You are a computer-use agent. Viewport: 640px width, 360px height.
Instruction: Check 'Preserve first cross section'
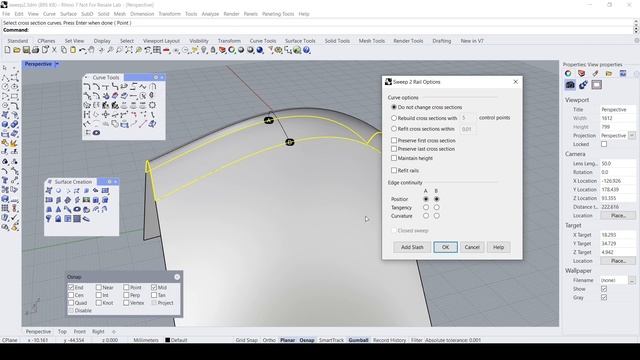point(394,140)
